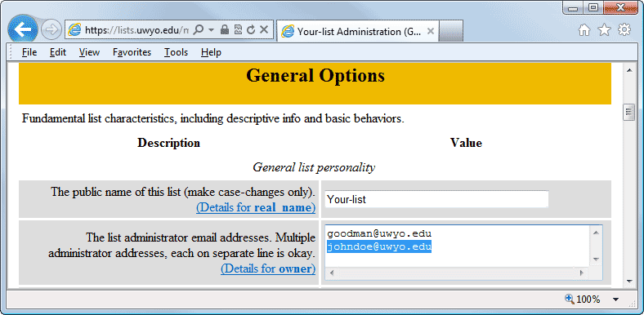
Task: Click the URL text in the address bar
Action: (136, 29)
